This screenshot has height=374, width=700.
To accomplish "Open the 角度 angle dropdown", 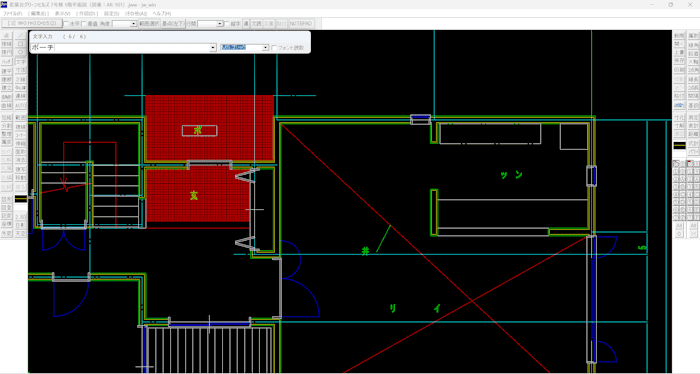I will point(133,24).
